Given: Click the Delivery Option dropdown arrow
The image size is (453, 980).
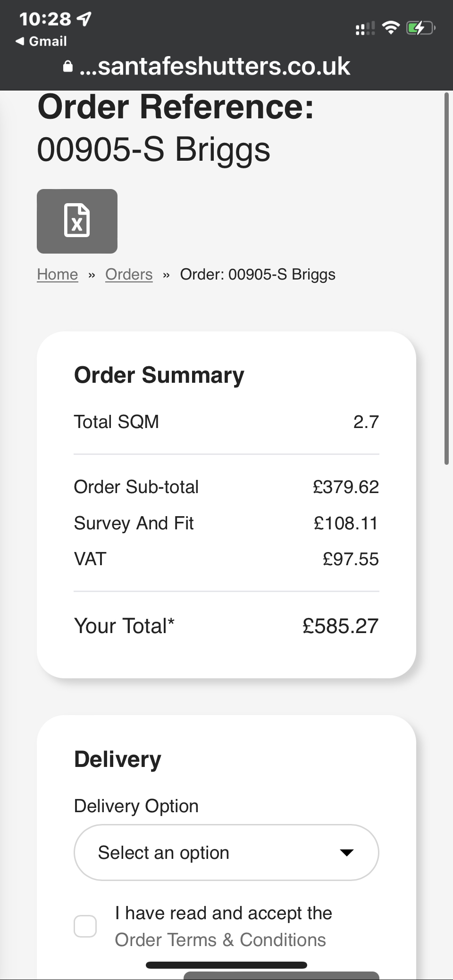Looking at the screenshot, I should (347, 852).
